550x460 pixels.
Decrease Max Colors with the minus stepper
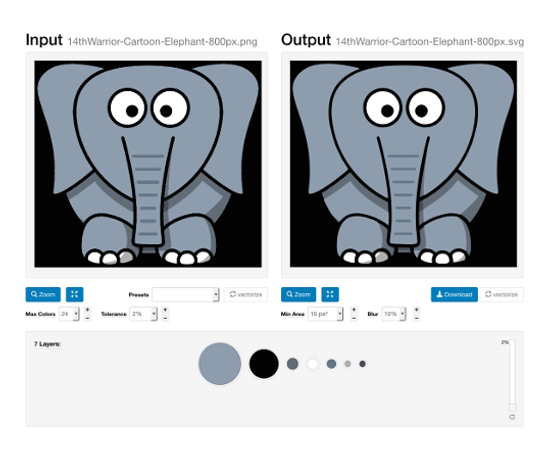(x=87, y=318)
